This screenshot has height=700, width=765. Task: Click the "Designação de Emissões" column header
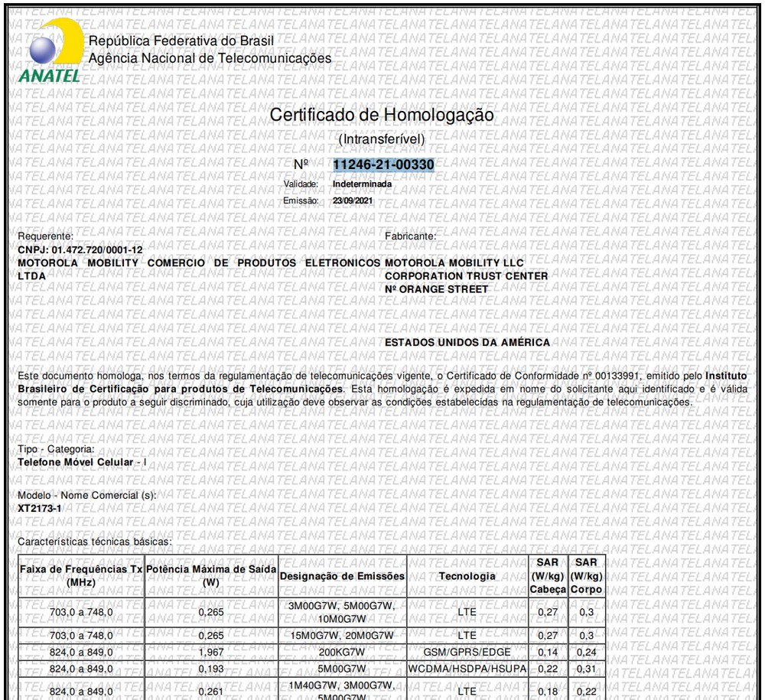pos(342,576)
